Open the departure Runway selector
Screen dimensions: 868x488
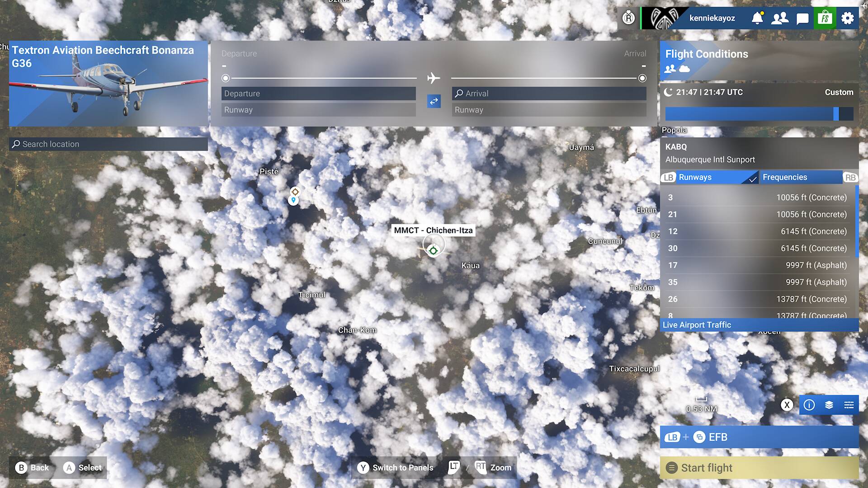tap(319, 110)
